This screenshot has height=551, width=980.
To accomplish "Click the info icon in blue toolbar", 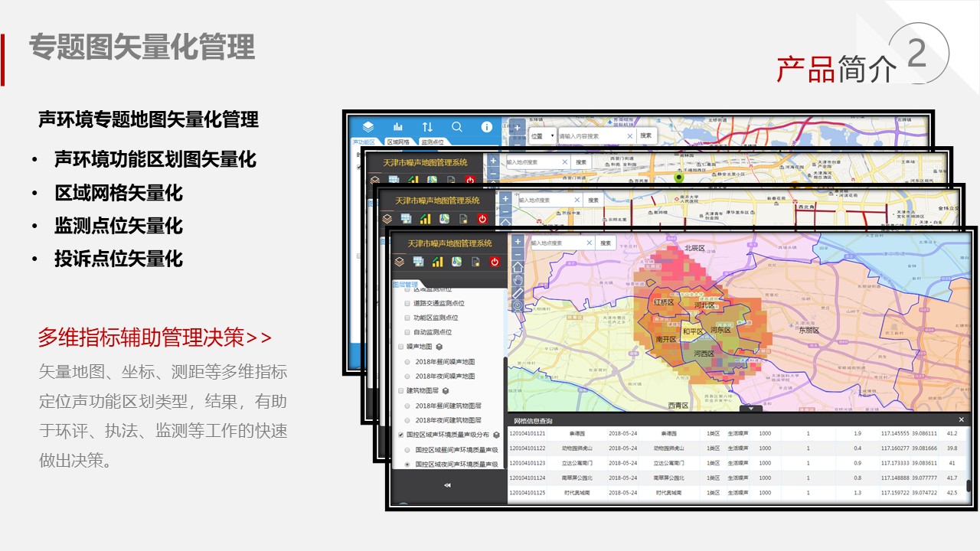I will click(x=486, y=127).
